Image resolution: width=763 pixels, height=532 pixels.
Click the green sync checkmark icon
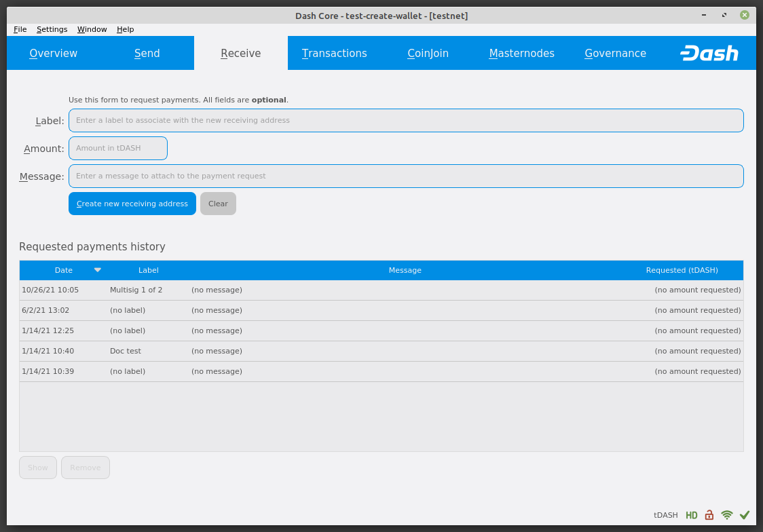click(745, 515)
